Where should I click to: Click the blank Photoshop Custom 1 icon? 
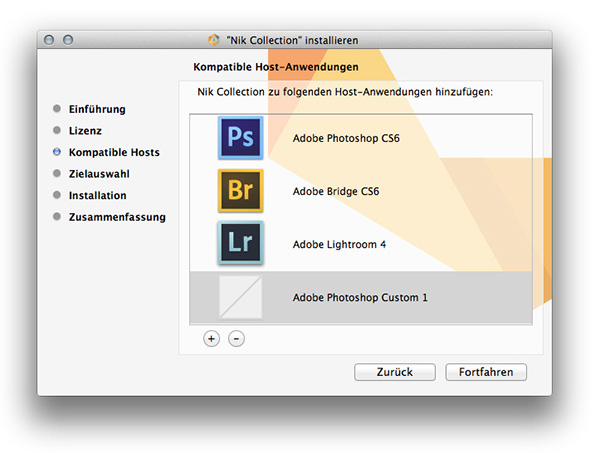pos(240,297)
